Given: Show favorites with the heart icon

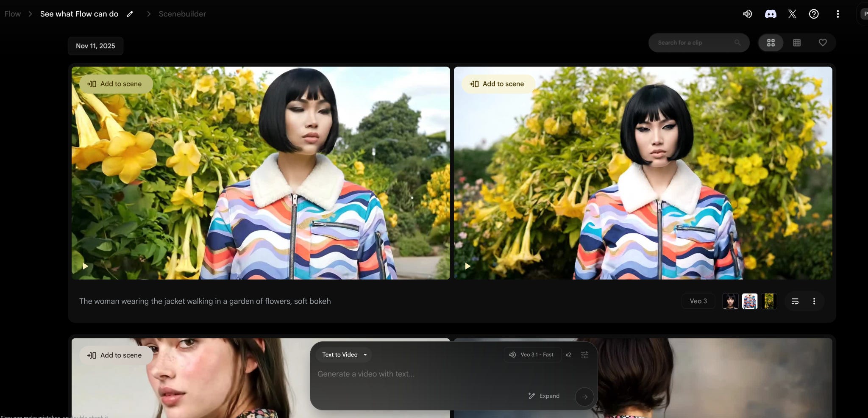Looking at the screenshot, I should point(823,43).
